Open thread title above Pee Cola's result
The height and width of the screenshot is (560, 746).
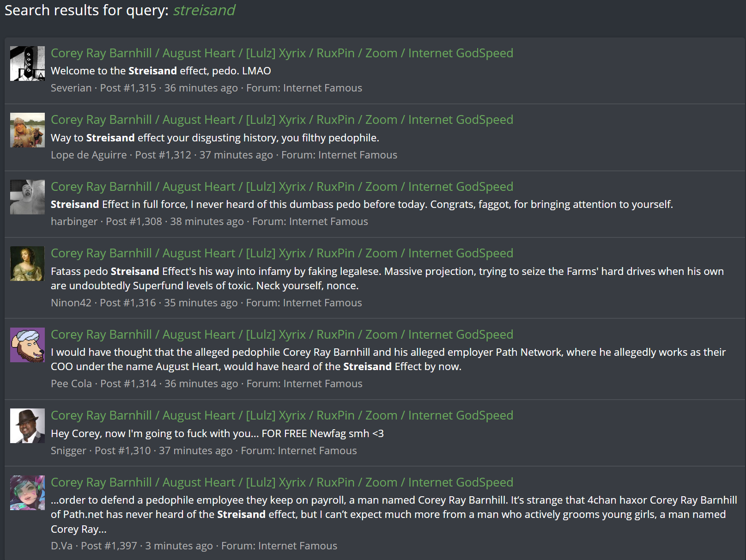[x=282, y=335]
